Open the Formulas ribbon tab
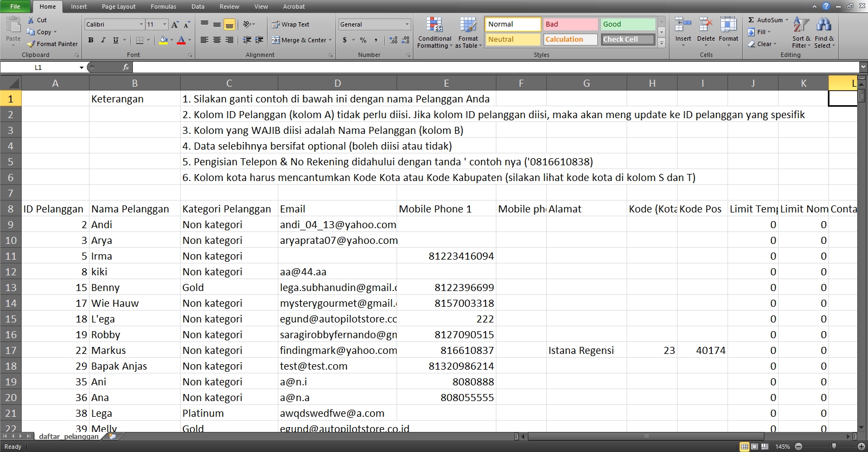 point(163,7)
